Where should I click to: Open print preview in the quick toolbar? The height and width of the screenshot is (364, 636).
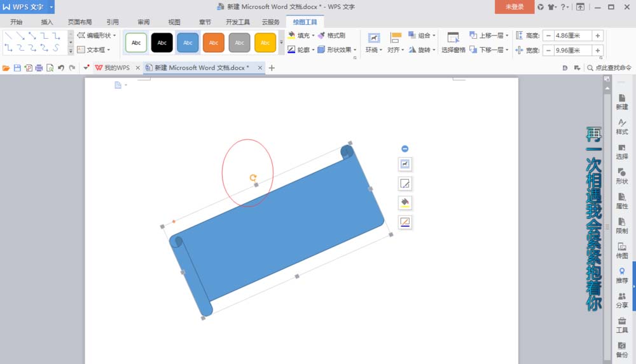50,68
